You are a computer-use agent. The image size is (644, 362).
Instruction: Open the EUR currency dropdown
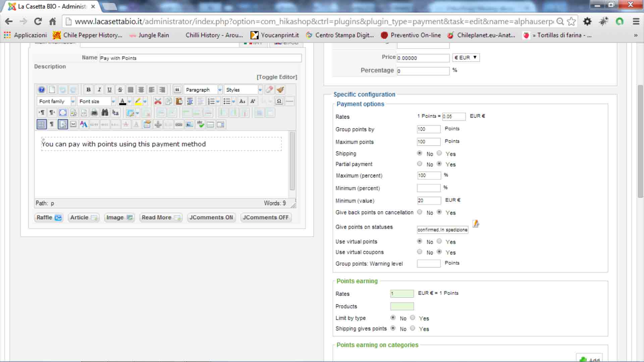click(466, 58)
